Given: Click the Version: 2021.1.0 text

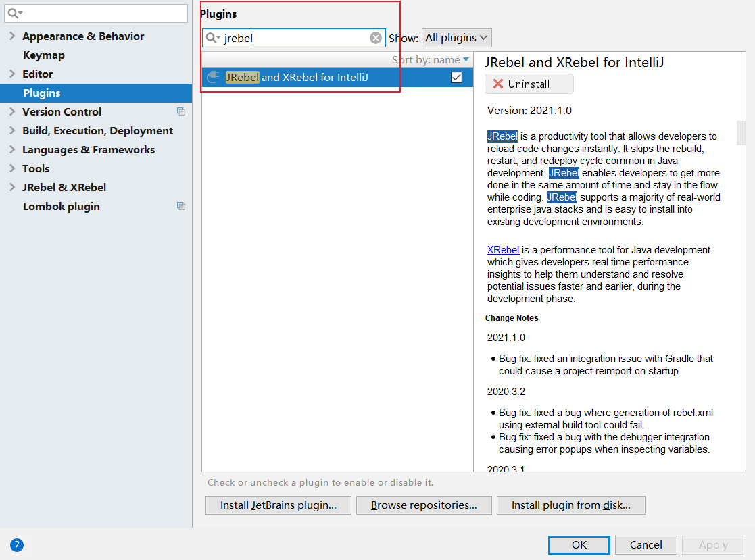Looking at the screenshot, I should point(529,111).
